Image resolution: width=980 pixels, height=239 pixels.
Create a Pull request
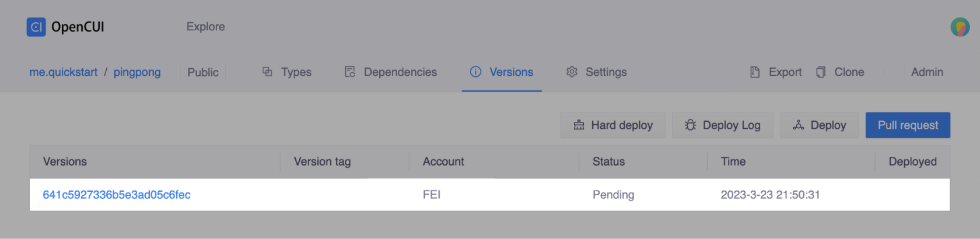pos(908,125)
